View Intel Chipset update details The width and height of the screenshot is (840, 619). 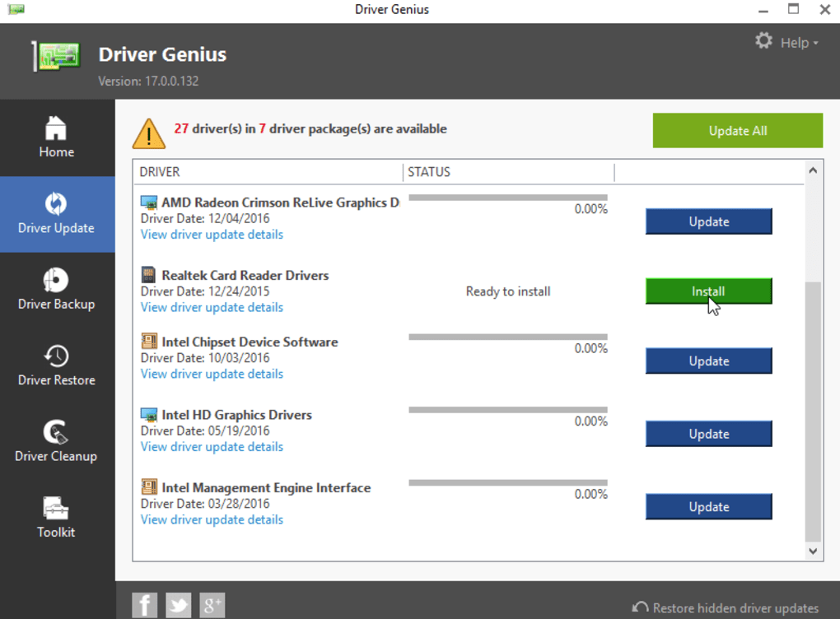point(212,374)
